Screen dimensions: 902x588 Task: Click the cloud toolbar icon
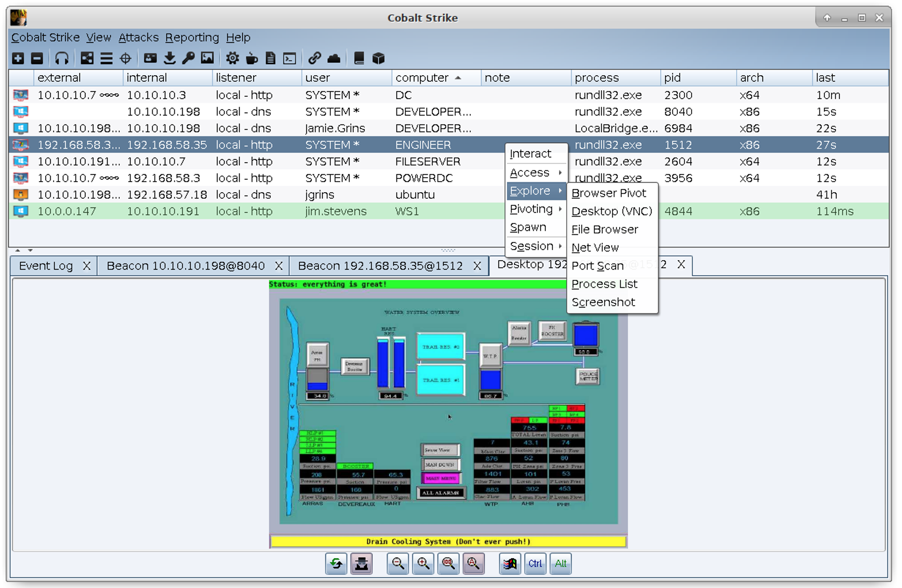[x=334, y=58]
